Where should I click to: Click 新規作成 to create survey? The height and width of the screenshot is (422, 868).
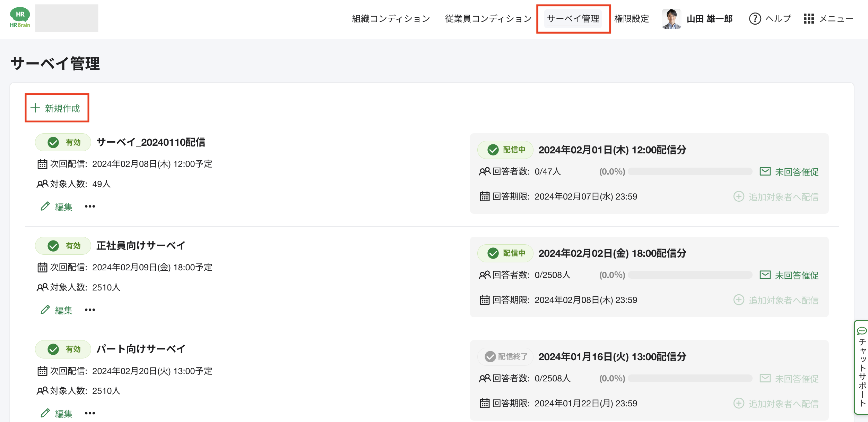point(62,108)
